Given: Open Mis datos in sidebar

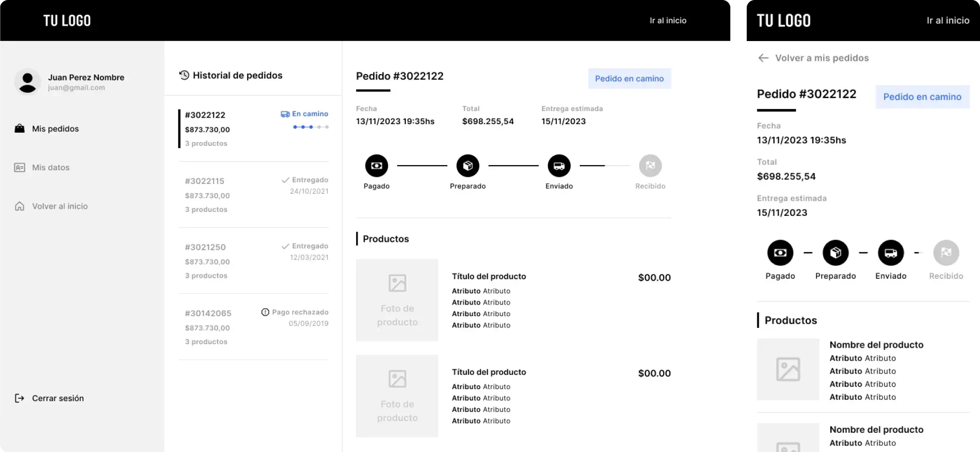Looking at the screenshot, I should click(50, 168).
